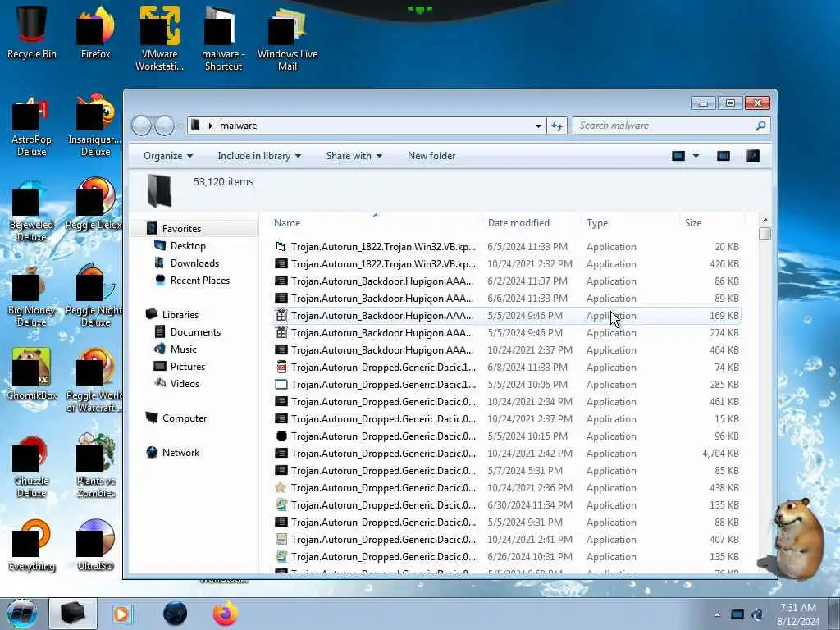Sort files by Size column
Image resolution: width=840 pixels, height=630 pixels.
coord(711,223)
